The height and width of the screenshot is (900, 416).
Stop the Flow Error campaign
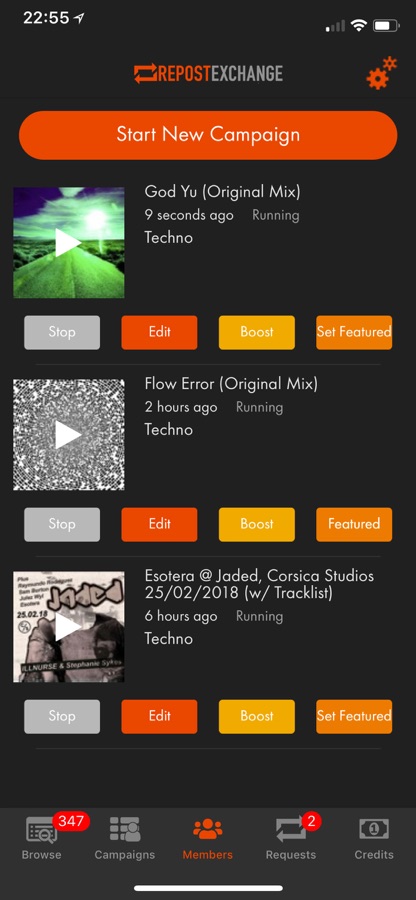(x=62, y=525)
